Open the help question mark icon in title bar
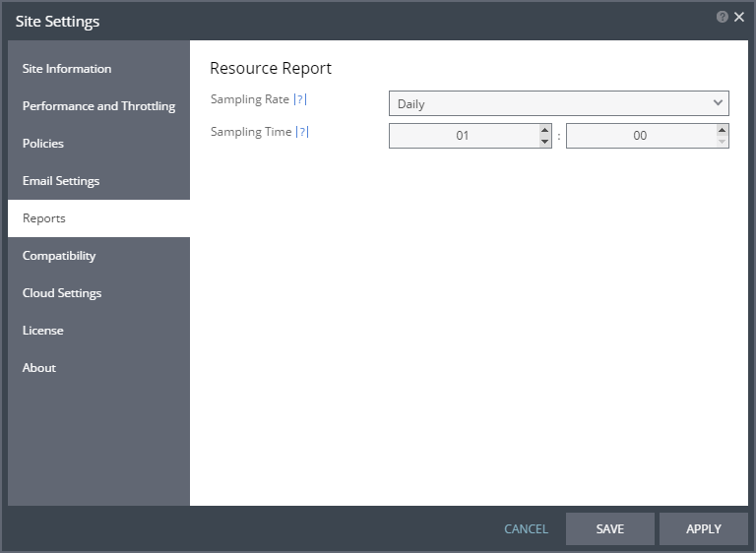The width and height of the screenshot is (756, 553). click(x=722, y=18)
